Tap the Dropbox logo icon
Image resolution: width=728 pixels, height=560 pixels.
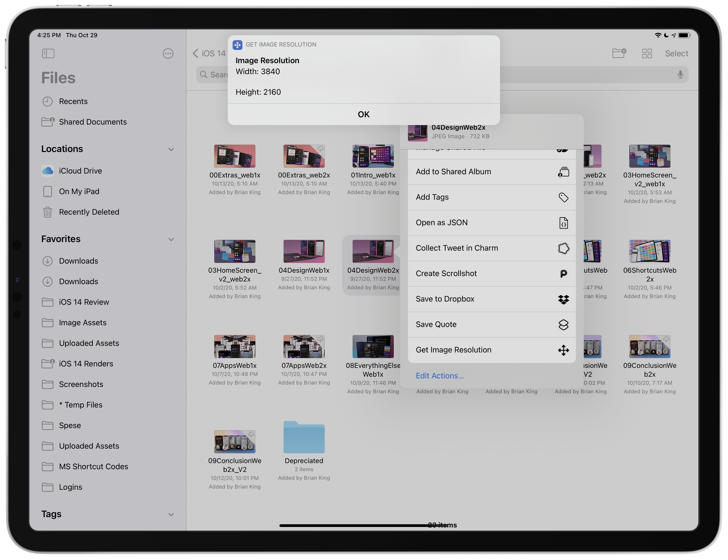(563, 299)
